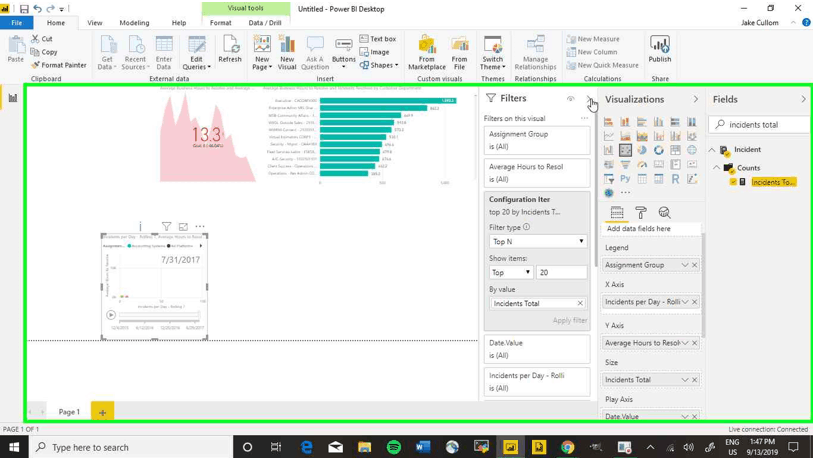Screen dimensions: 815x460
Task: Open the Analytics magnifier pane
Action: pos(664,213)
